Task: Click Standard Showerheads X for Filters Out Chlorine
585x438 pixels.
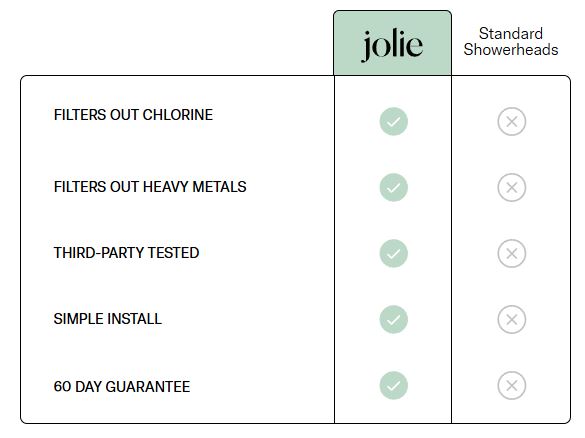Action: click(512, 121)
